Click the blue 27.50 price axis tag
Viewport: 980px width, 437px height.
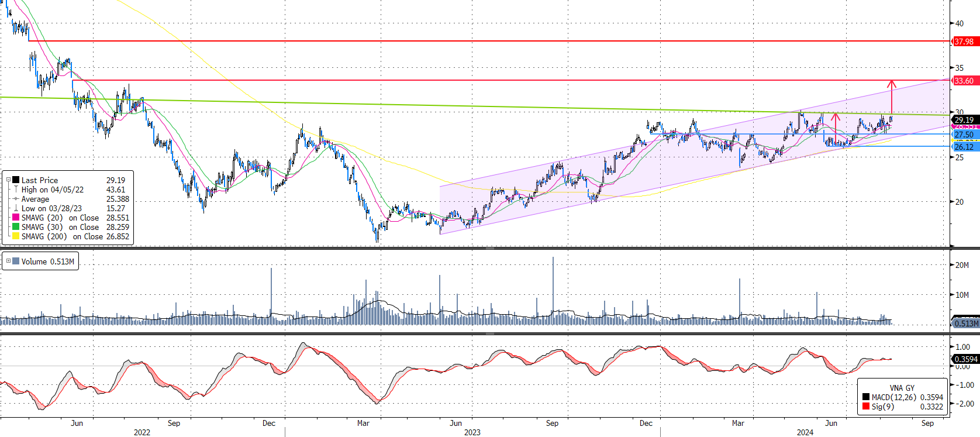coord(965,135)
